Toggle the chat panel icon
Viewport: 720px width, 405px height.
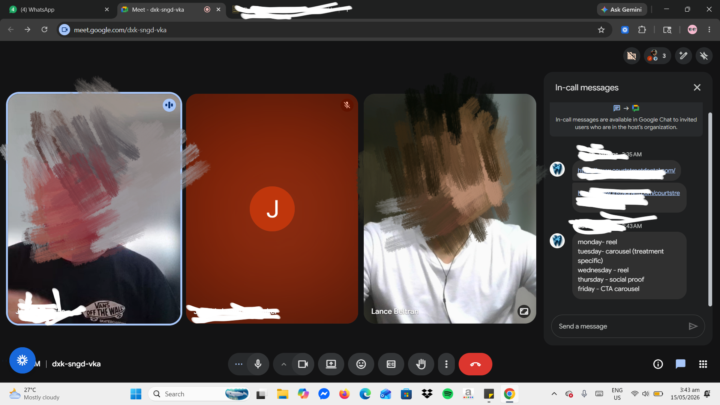[681, 364]
